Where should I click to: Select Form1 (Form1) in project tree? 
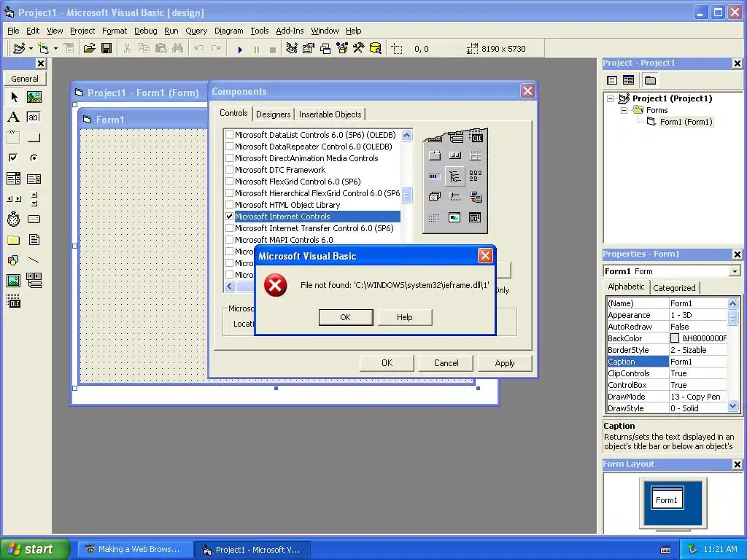686,122
